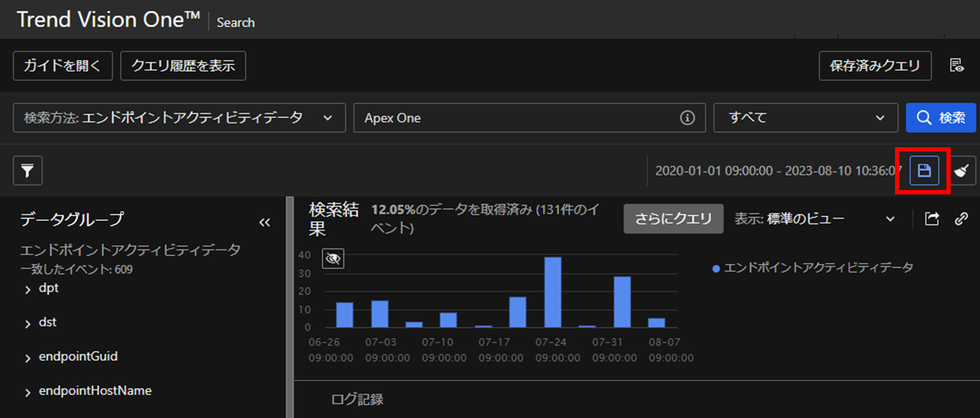Click the export results icon

point(932,219)
